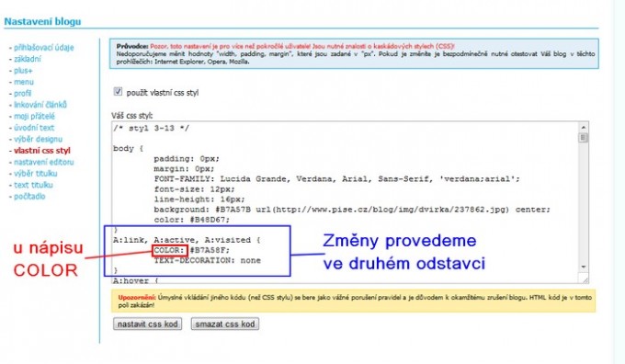Open the přihlašovací údaje settings link

click(44, 48)
